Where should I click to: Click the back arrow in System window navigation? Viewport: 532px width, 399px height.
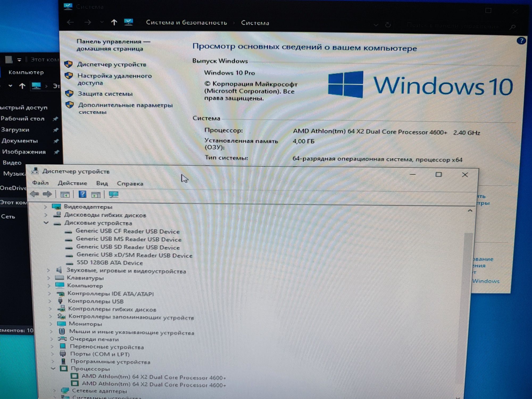point(70,22)
